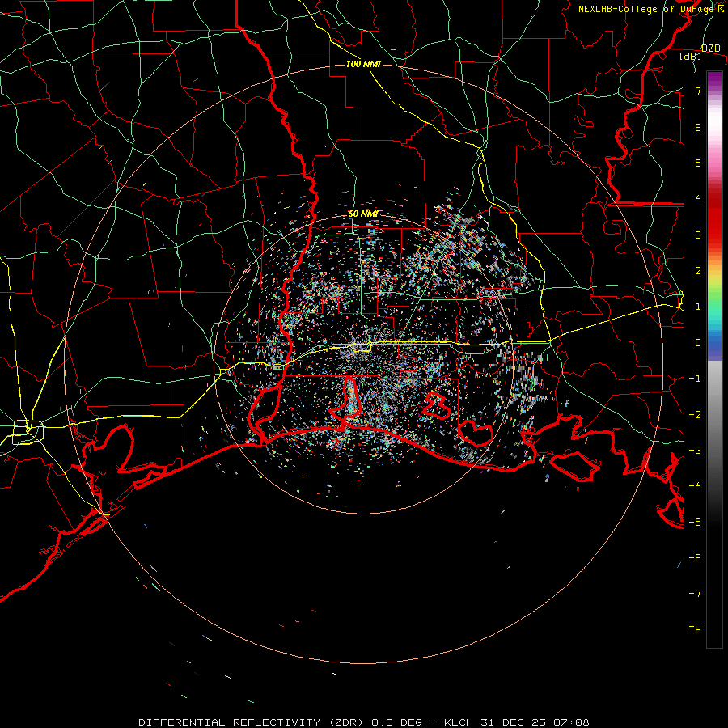728x728 pixels.
Task: Click the '4' value on the color scale
Action: (698, 199)
